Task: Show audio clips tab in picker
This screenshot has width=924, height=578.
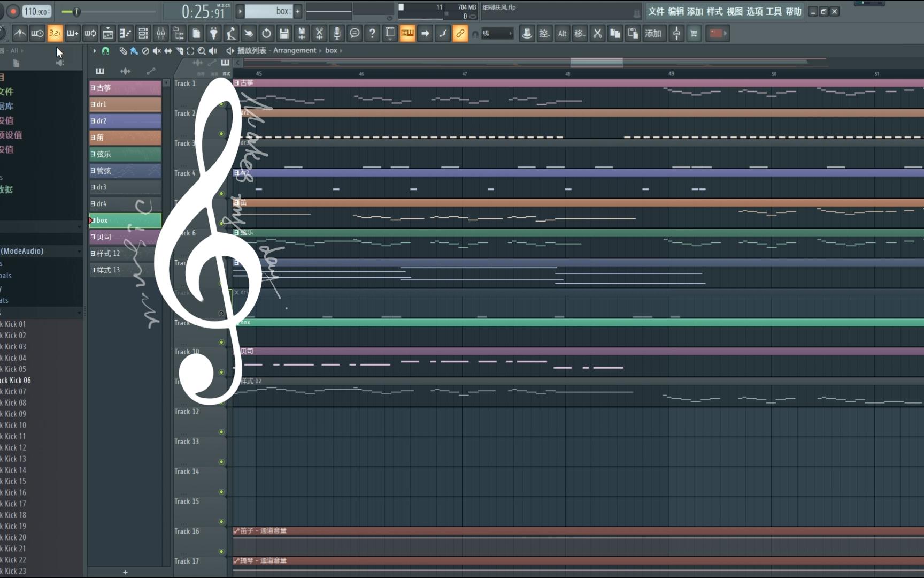Action: pos(125,71)
